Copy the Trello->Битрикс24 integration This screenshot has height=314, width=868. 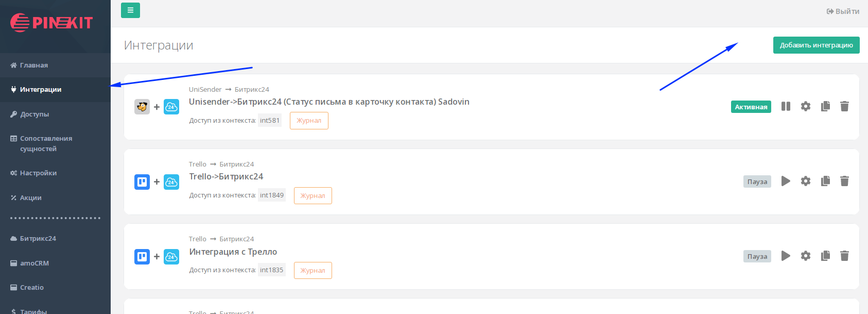click(x=825, y=181)
